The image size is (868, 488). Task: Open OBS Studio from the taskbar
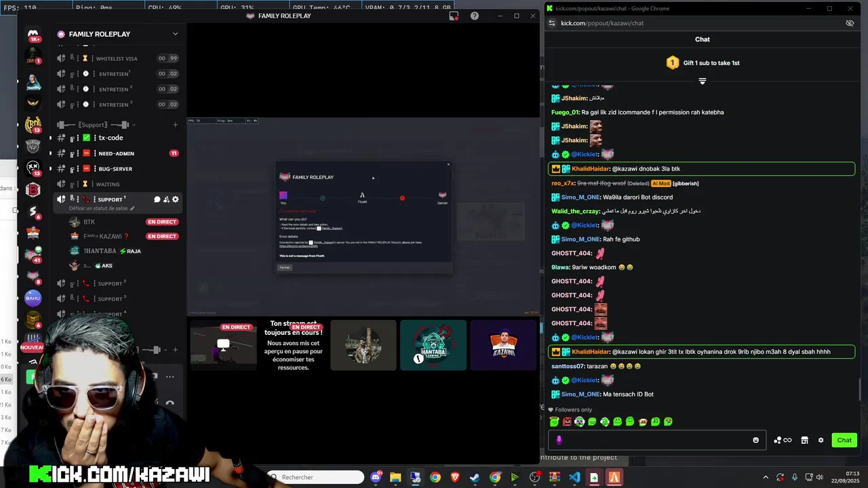click(534, 477)
